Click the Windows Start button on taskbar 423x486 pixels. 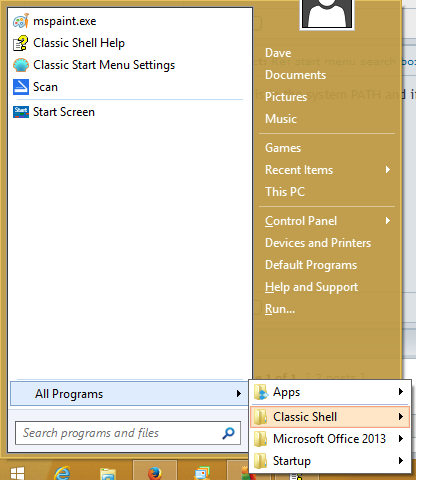[17, 473]
